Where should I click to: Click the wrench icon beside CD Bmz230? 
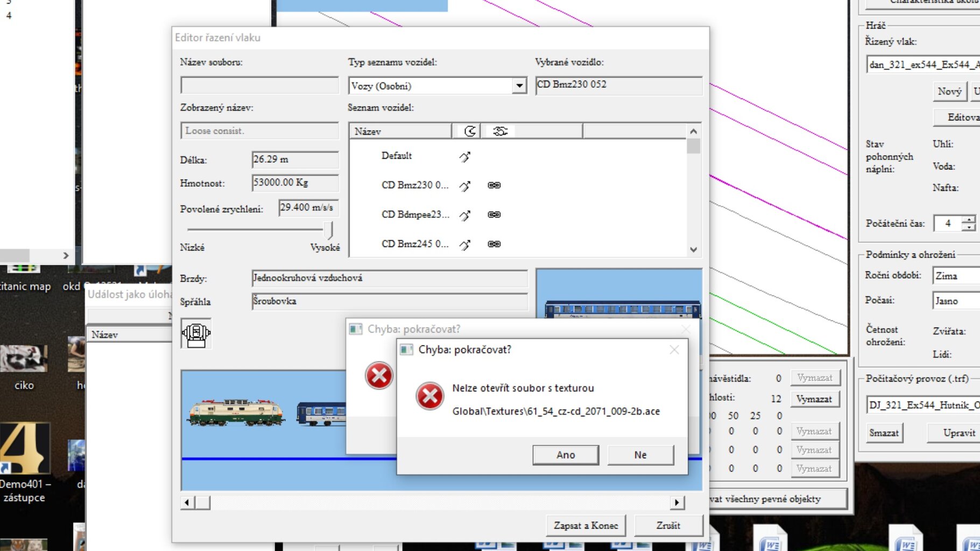pos(465,186)
